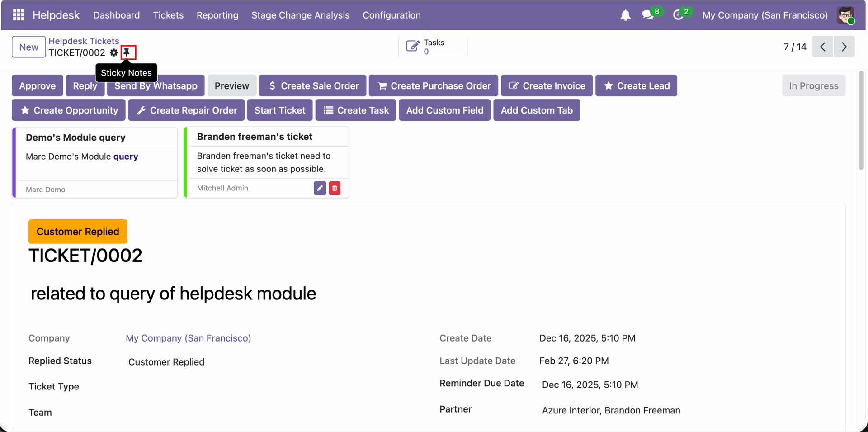
Task: Open the company switcher My Company (San Francisco)
Action: point(765,15)
